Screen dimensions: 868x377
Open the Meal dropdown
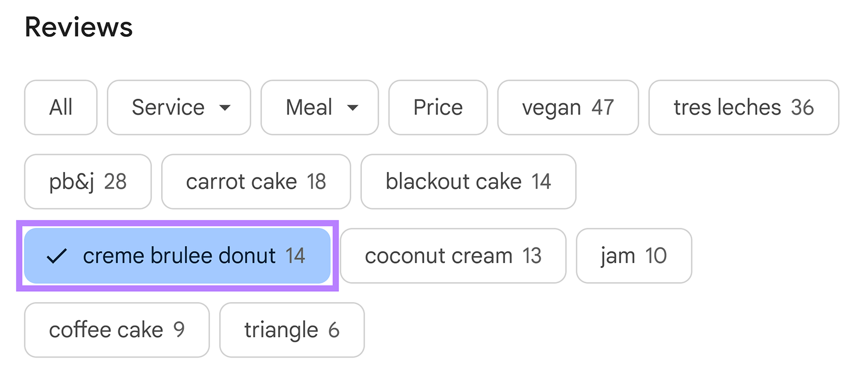tap(319, 107)
